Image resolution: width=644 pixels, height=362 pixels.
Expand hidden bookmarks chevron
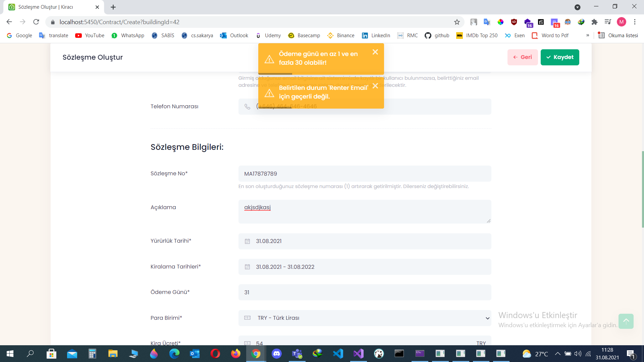588,36
